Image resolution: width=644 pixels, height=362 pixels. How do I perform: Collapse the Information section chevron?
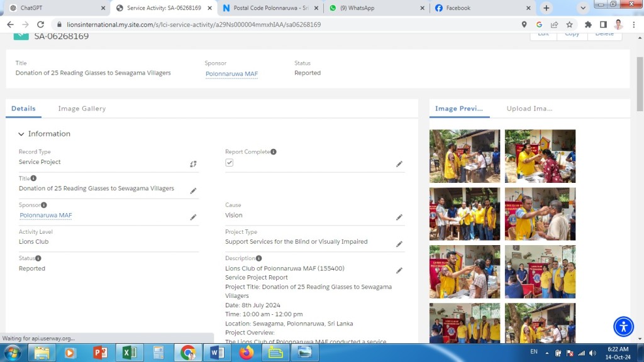pos(21,134)
